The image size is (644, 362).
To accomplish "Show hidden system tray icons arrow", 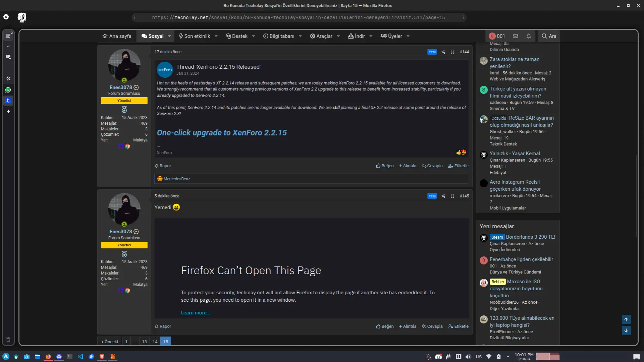I will click(x=508, y=357).
